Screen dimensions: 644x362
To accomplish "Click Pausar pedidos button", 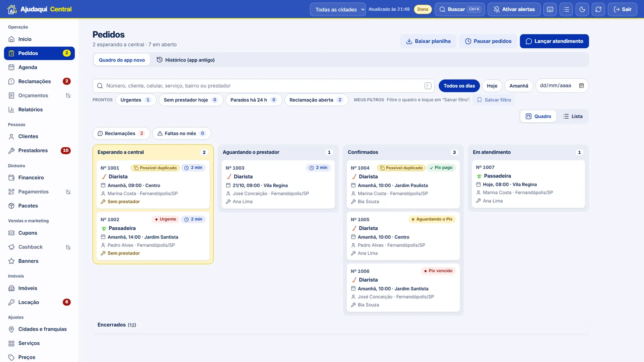I will 488,41.
